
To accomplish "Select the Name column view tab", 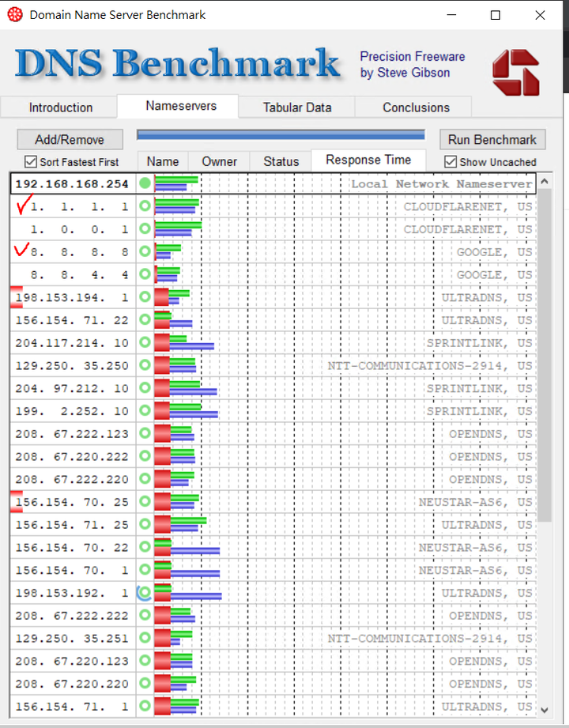I will tap(163, 161).
